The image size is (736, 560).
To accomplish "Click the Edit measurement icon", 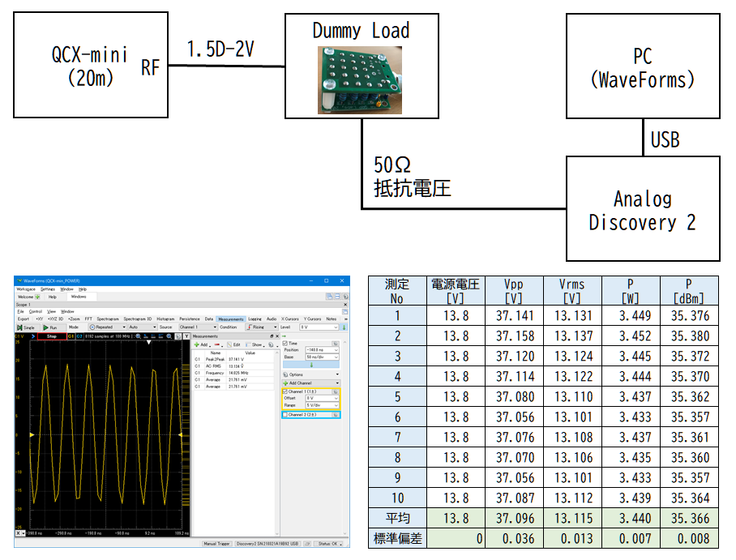I will coord(229,344).
